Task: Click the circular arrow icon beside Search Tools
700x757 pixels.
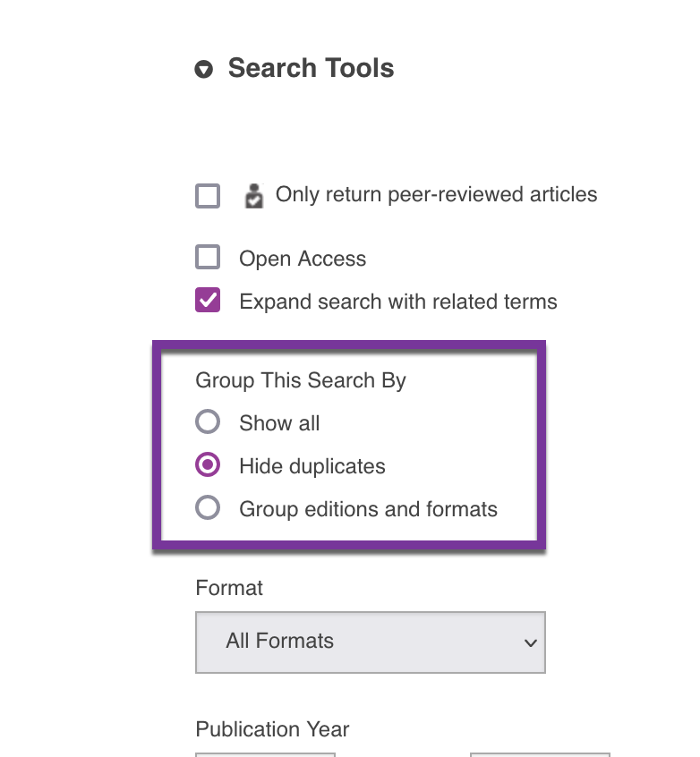Action: pyautogui.click(x=205, y=68)
